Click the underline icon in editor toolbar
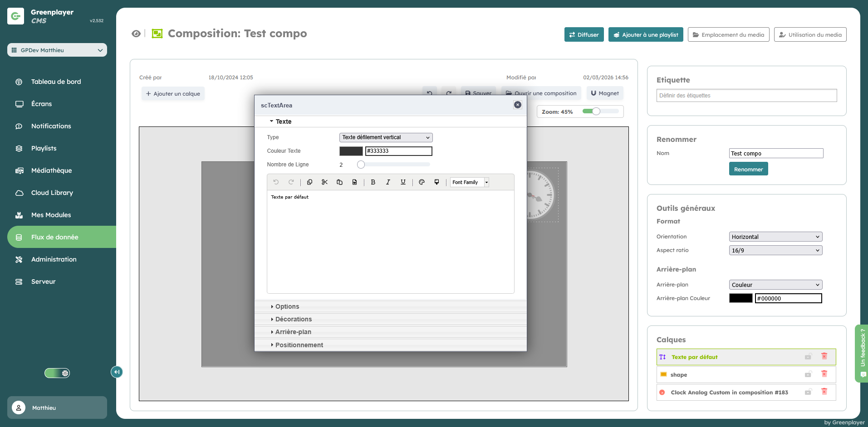The image size is (868, 427). (403, 182)
